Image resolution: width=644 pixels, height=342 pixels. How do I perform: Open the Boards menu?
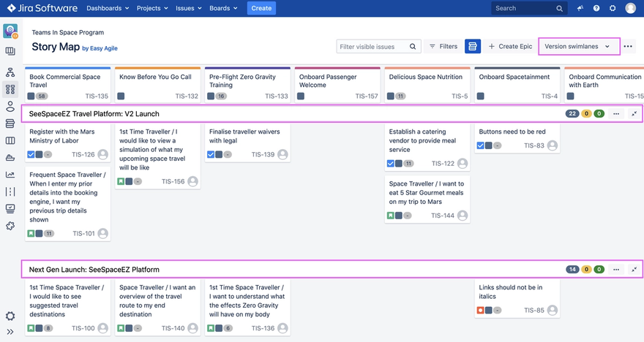click(x=223, y=8)
